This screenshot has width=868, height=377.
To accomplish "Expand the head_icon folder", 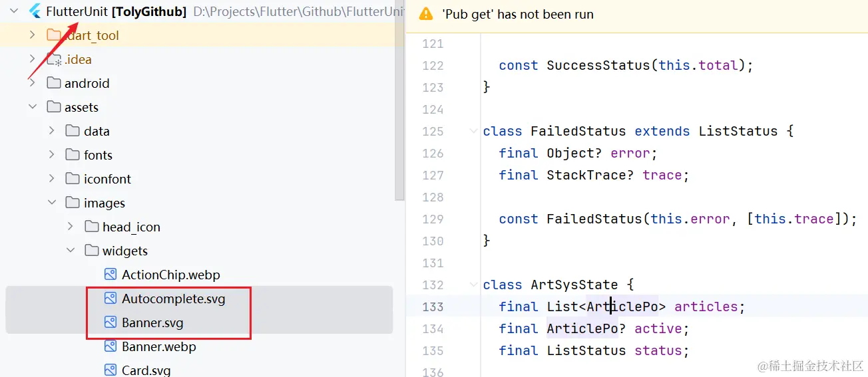I will (71, 227).
